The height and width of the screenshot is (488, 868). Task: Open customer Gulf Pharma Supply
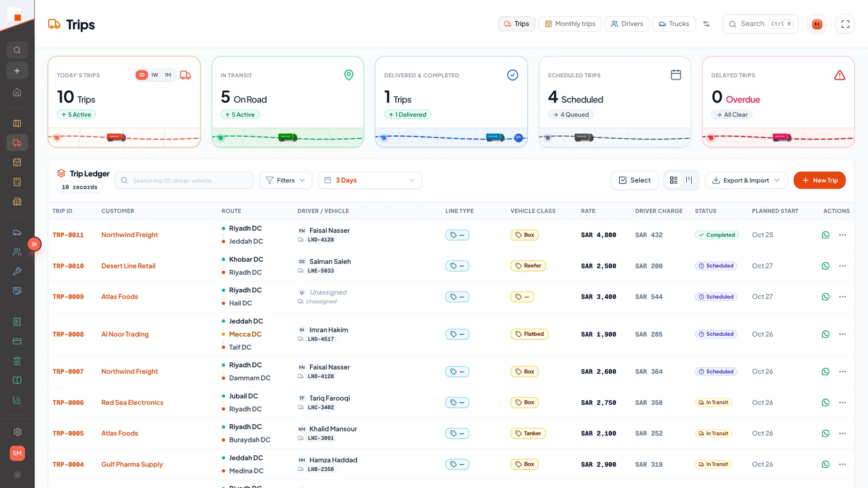click(132, 465)
